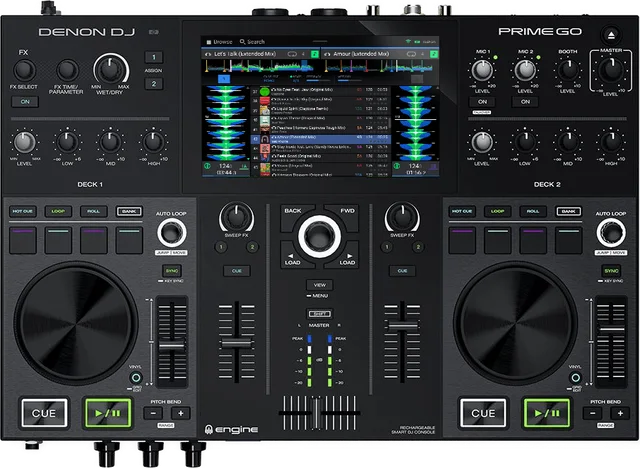The height and width of the screenshot is (468, 640).
Task: Tap loop icon next to Let's Talk title
Action: [292, 54]
